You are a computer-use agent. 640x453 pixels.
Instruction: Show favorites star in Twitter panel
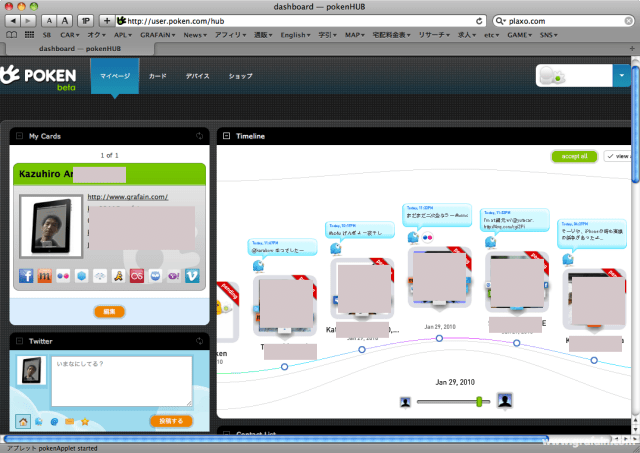[85, 422]
